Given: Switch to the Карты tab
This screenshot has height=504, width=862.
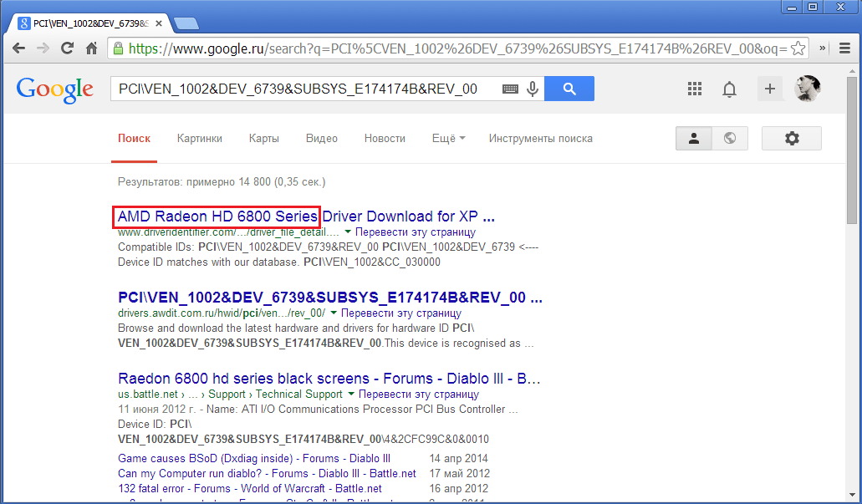Looking at the screenshot, I should [264, 139].
